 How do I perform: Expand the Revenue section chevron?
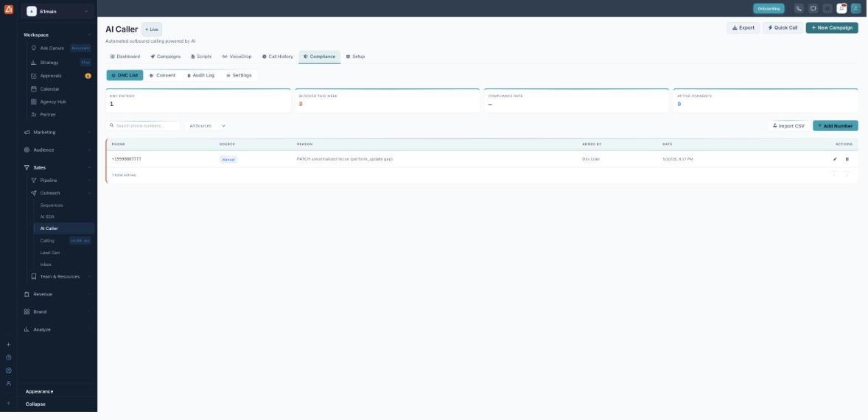pyautogui.click(x=90, y=295)
